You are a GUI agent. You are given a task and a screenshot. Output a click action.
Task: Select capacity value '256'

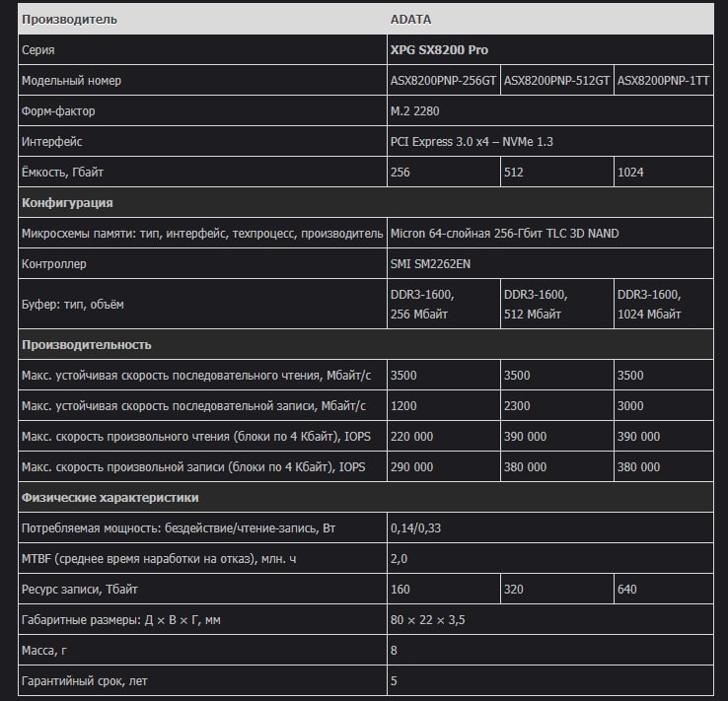point(400,173)
